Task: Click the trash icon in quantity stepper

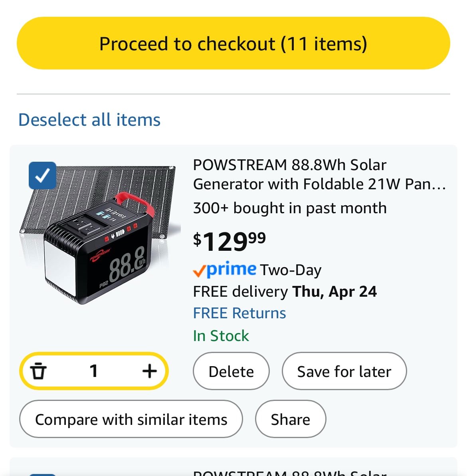Action: point(38,371)
